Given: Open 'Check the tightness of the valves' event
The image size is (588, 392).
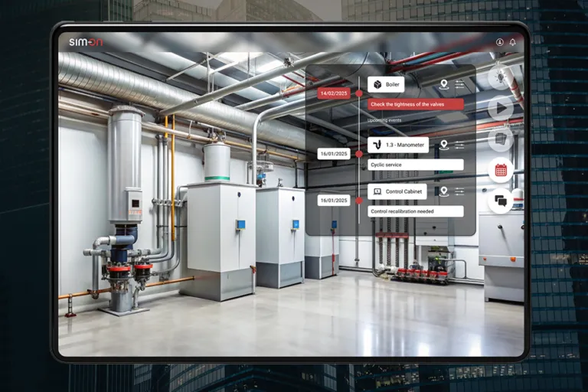Looking at the screenshot, I should [x=416, y=104].
